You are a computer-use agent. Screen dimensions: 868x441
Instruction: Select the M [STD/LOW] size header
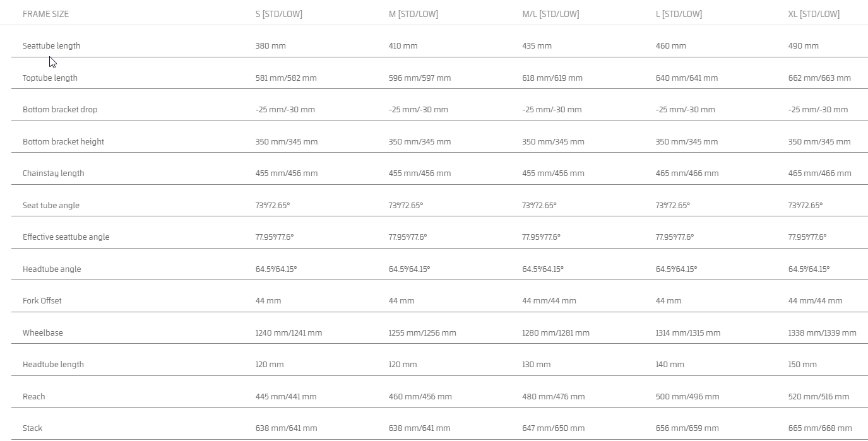click(x=413, y=14)
